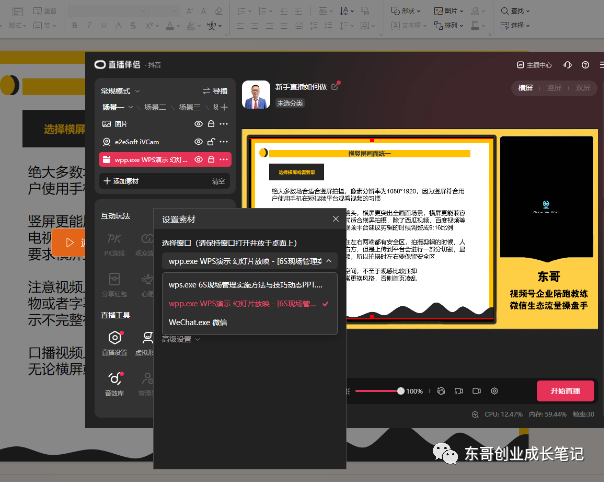Click the orange play button on WPS slide
The image size is (604, 482).
(x=69, y=242)
